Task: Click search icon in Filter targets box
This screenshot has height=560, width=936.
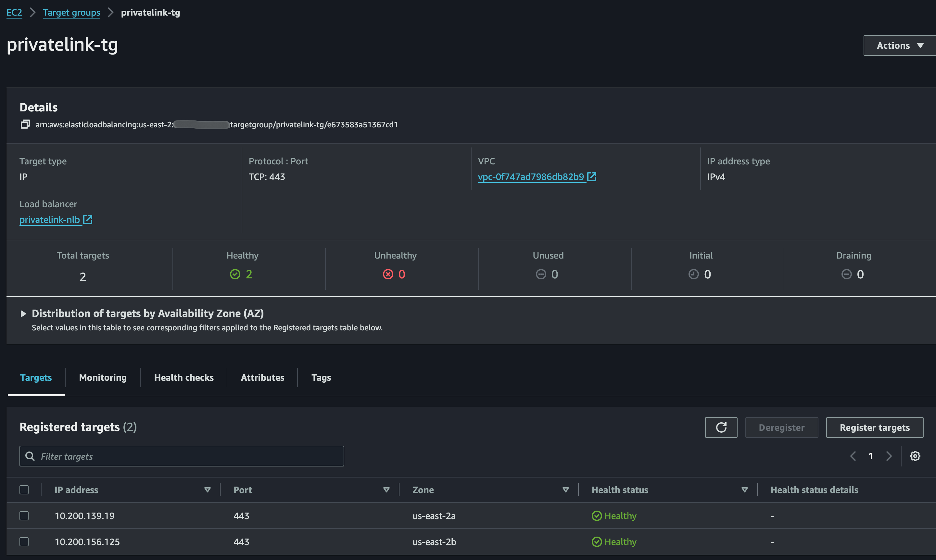Action: pyautogui.click(x=30, y=456)
